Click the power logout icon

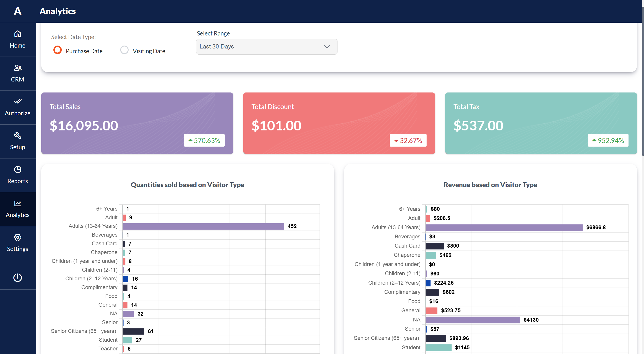click(x=18, y=277)
